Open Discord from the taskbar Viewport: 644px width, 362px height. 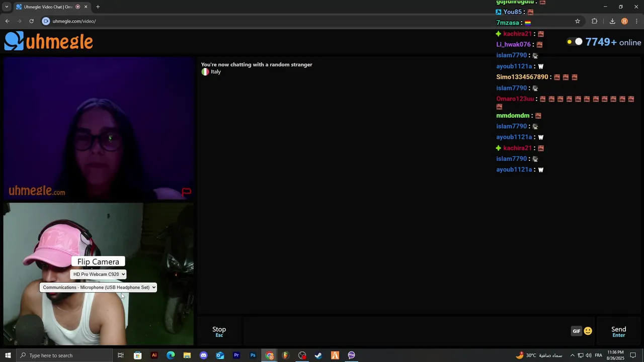click(203, 355)
